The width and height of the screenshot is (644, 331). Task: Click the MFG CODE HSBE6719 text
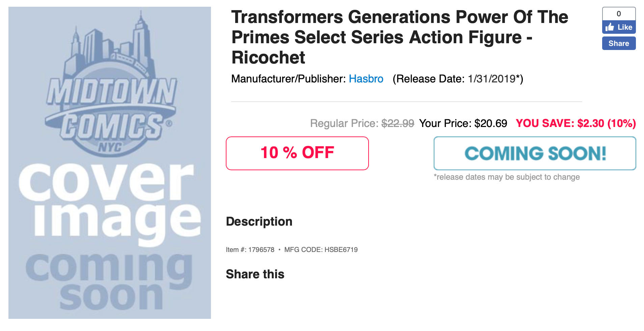click(x=321, y=250)
